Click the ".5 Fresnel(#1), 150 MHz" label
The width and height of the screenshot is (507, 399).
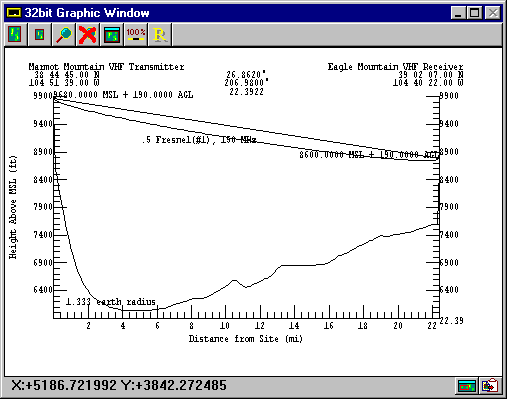coord(199,140)
